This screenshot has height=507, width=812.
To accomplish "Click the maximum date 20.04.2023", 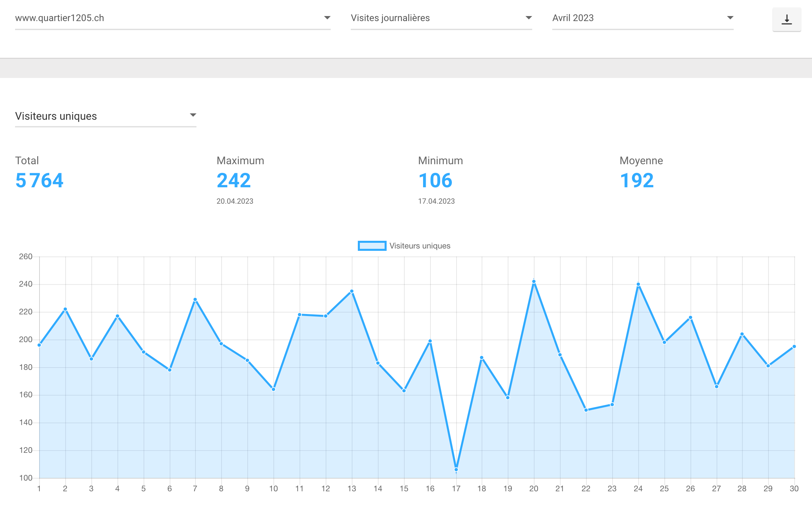I will tap(235, 201).
